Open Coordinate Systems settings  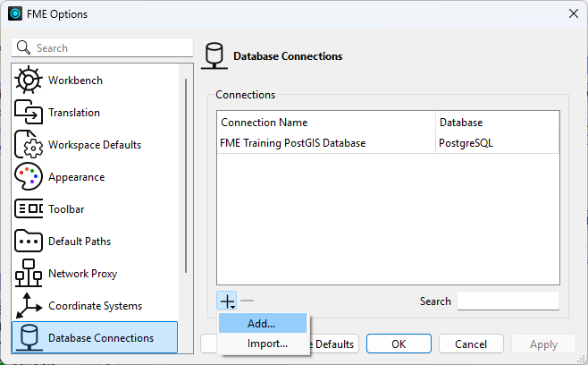[95, 306]
